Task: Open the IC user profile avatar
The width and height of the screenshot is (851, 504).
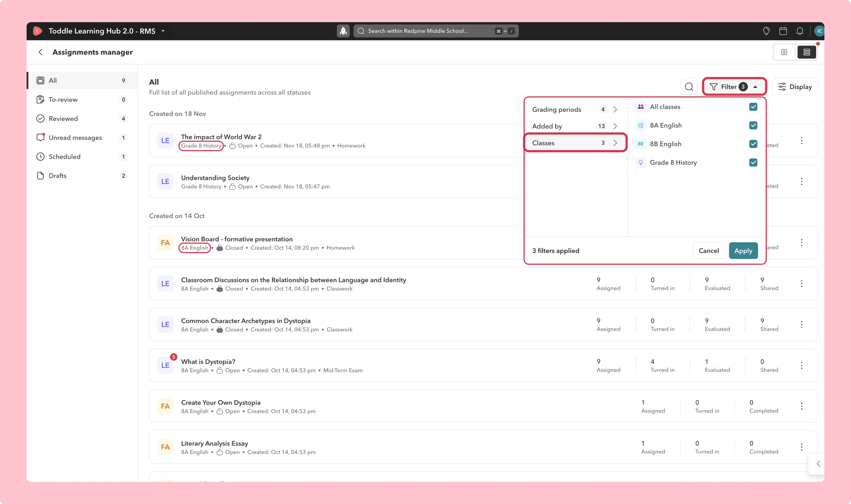Action: 819,31
